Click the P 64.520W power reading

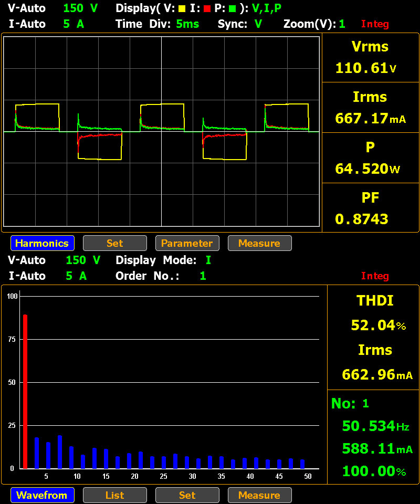(x=370, y=158)
